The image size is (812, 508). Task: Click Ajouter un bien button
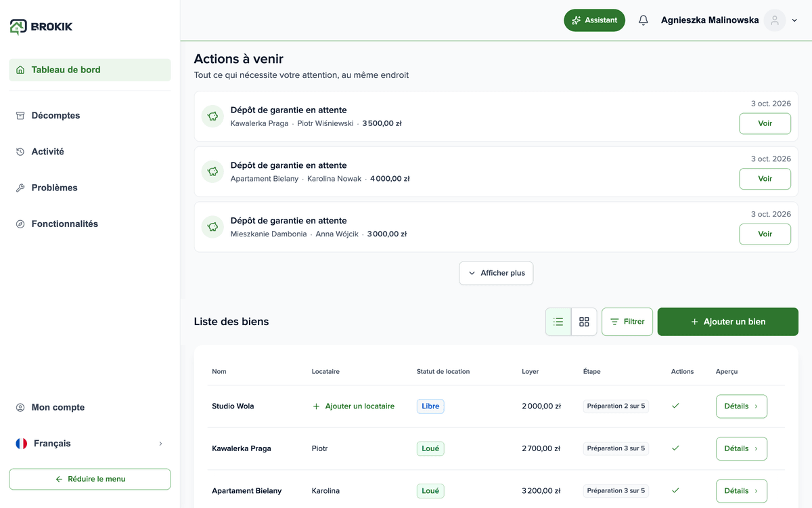click(728, 322)
